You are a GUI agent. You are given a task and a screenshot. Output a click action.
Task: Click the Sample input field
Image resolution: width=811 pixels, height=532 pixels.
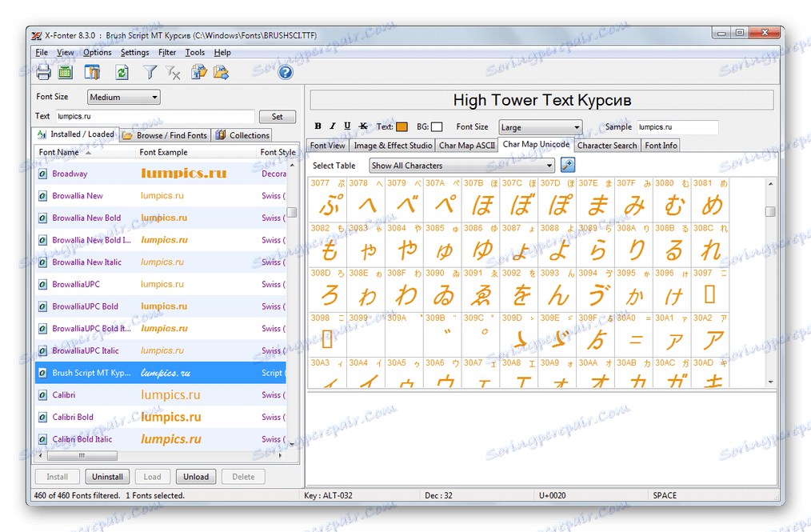[x=677, y=126]
